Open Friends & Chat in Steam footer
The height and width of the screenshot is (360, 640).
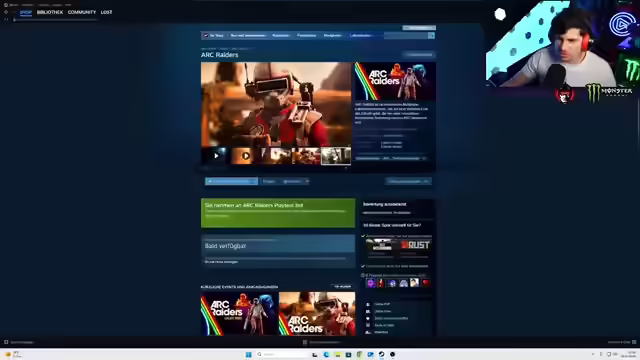coord(622,342)
